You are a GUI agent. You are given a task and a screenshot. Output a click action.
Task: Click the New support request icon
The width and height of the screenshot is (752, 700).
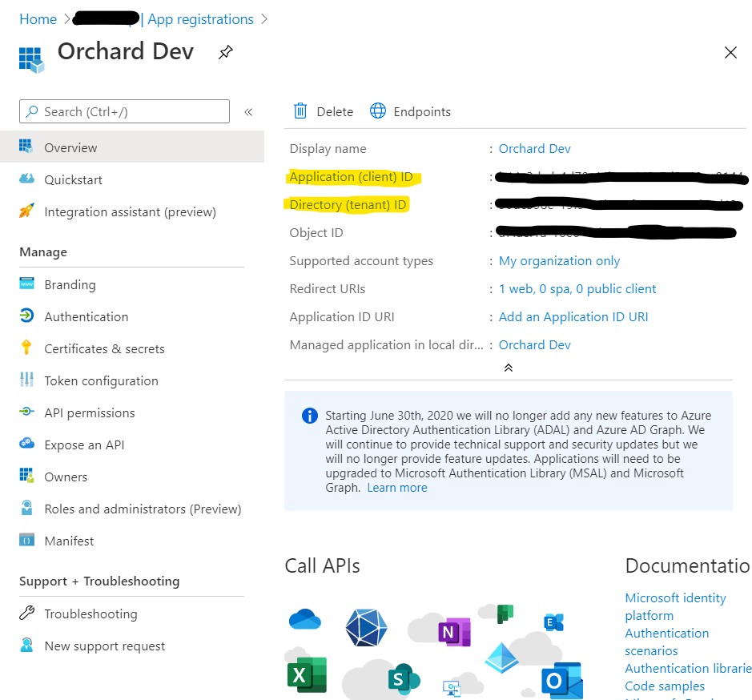tap(27, 645)
